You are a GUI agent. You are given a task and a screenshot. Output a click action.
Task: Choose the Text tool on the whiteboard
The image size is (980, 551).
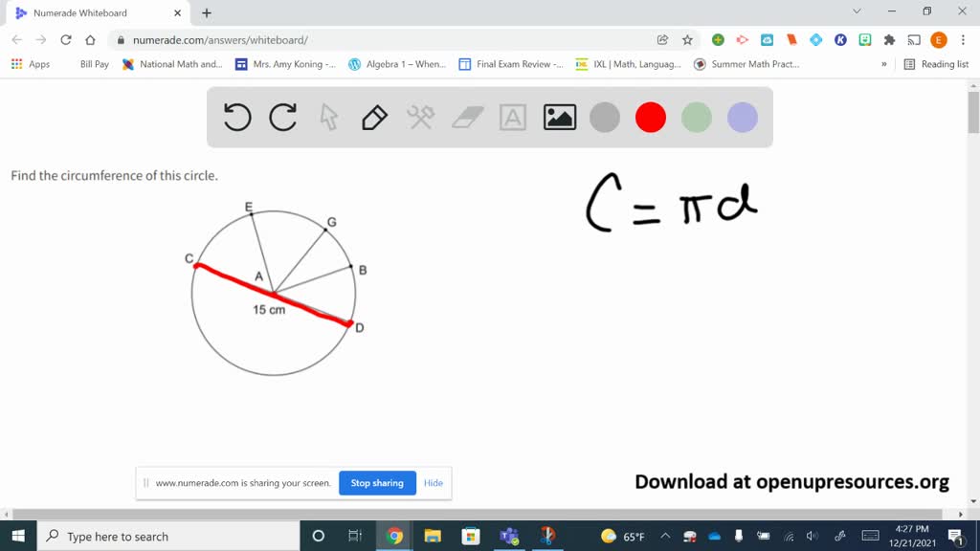[512, 117]
